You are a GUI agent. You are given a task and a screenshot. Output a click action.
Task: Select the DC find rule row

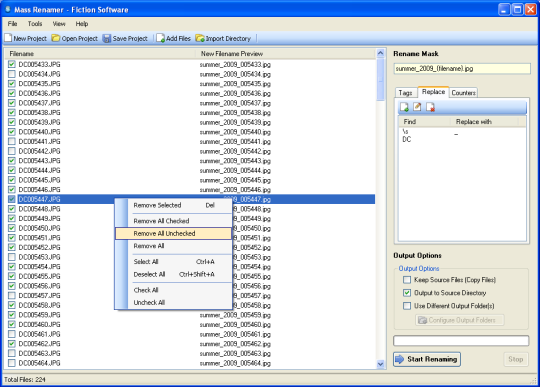pos(462,139)
